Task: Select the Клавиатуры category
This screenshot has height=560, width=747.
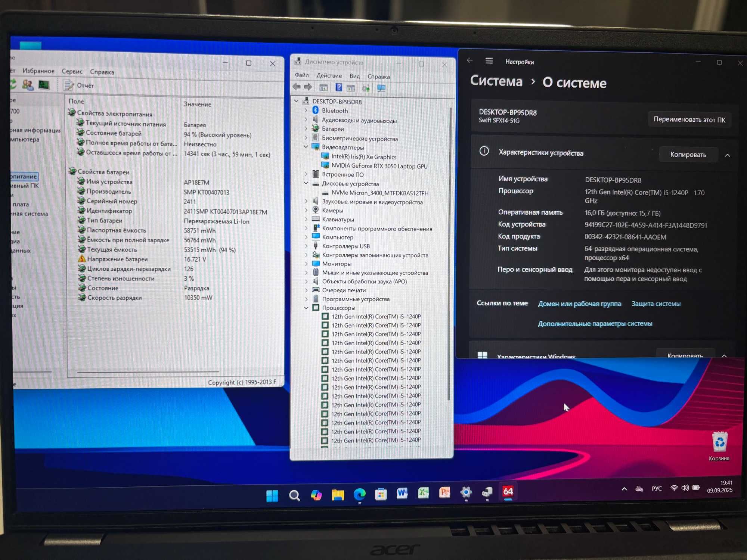Action: tap(338, 220)
